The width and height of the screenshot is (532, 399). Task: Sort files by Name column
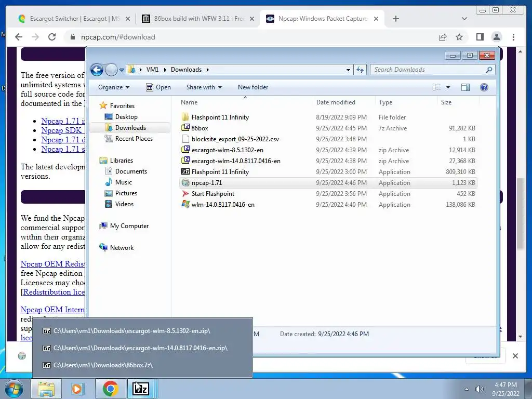click(x=245, y=102)
